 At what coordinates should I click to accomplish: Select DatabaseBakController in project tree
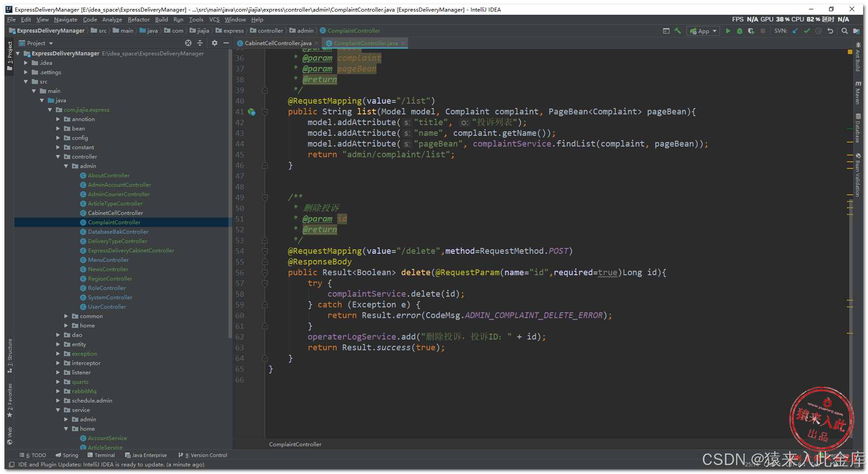pos(118,232)
